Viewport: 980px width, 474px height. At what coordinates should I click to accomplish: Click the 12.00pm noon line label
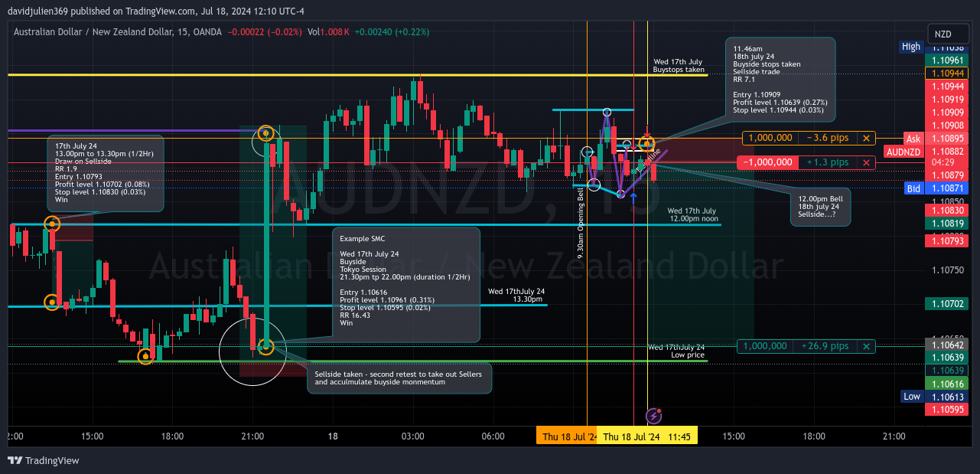pos(692,215)
